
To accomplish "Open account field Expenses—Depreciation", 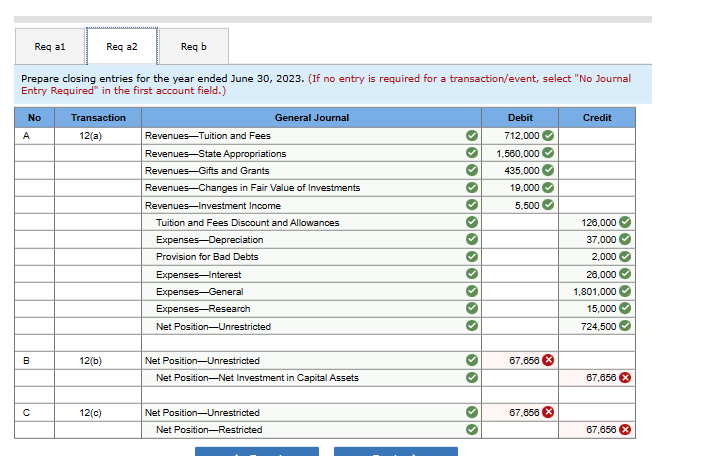I will 311,239.
